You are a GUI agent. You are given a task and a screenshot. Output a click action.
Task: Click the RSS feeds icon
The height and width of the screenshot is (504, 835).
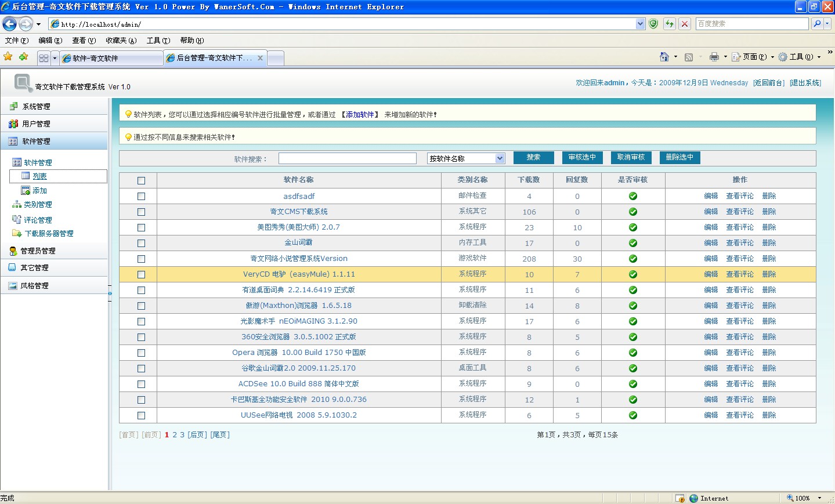coord(689,57)
